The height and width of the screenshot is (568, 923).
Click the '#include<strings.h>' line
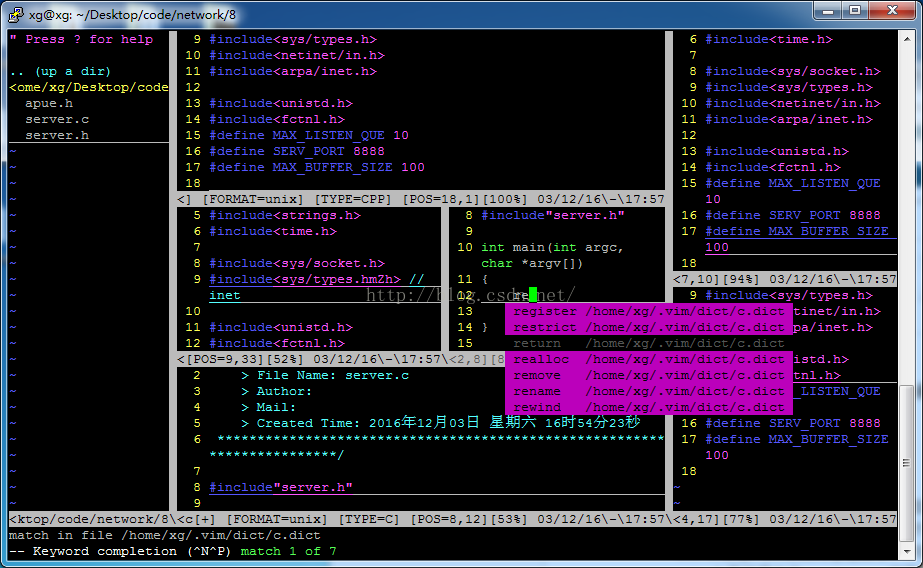[285, 215]
